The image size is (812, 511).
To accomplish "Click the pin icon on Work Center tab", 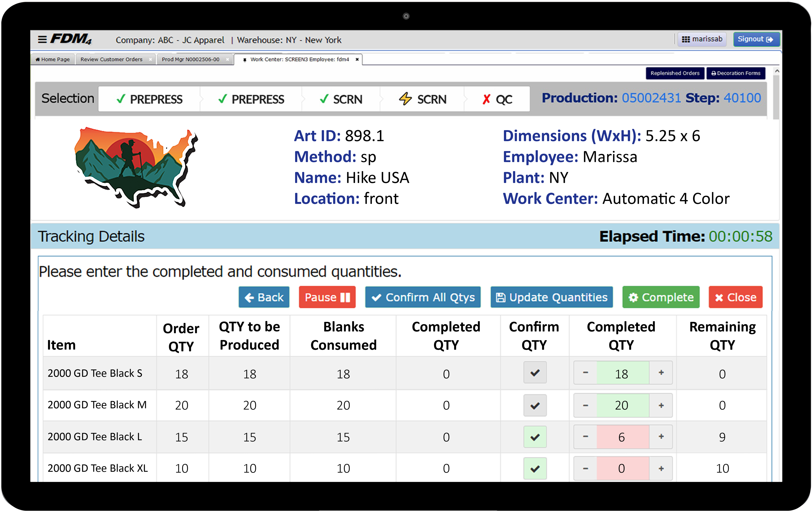I will [x=245, y=60].
